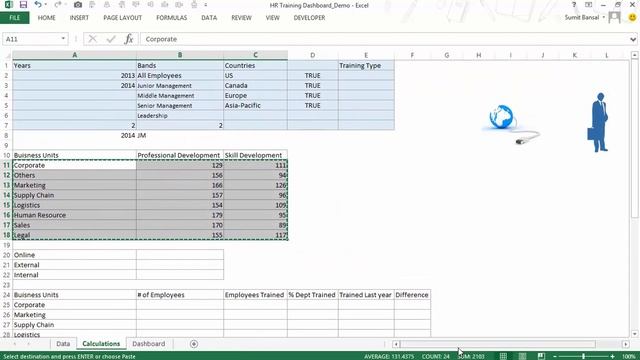Expand the formula bar chevron
The image size is (640, 360).
click(633, 39)
